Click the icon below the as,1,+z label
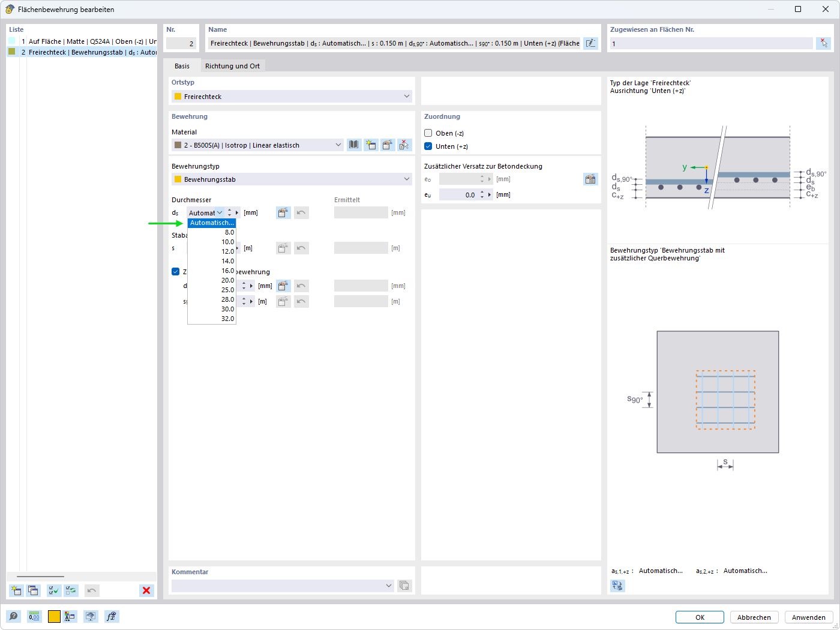The width and height of the screenshot is (840, 630). [x=617, y=586]
